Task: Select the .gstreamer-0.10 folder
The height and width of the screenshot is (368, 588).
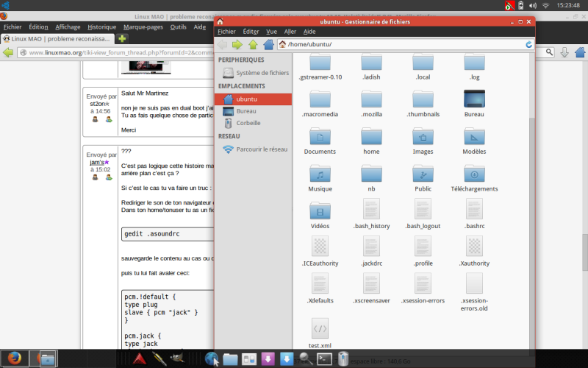Action: [320, 68]
